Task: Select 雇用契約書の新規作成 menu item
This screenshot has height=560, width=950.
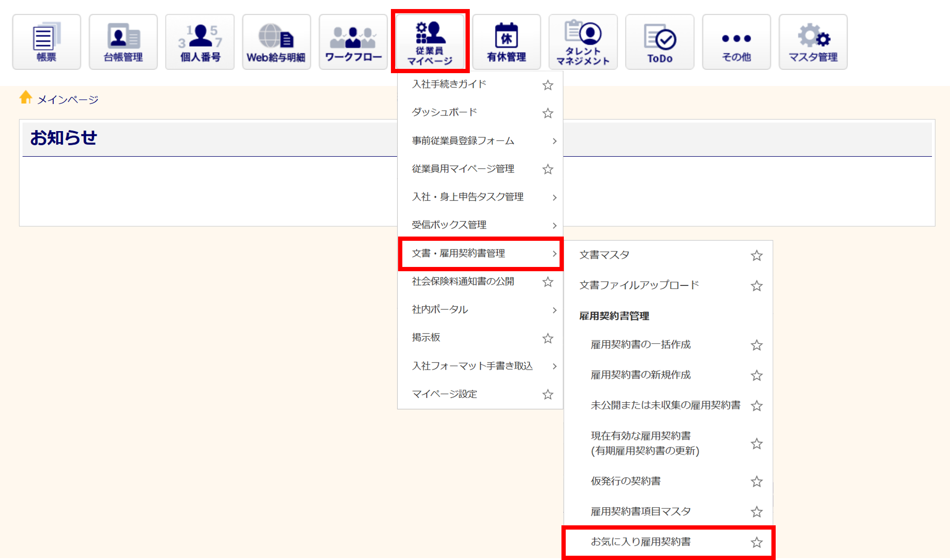Action: click(x=640, y=375)
